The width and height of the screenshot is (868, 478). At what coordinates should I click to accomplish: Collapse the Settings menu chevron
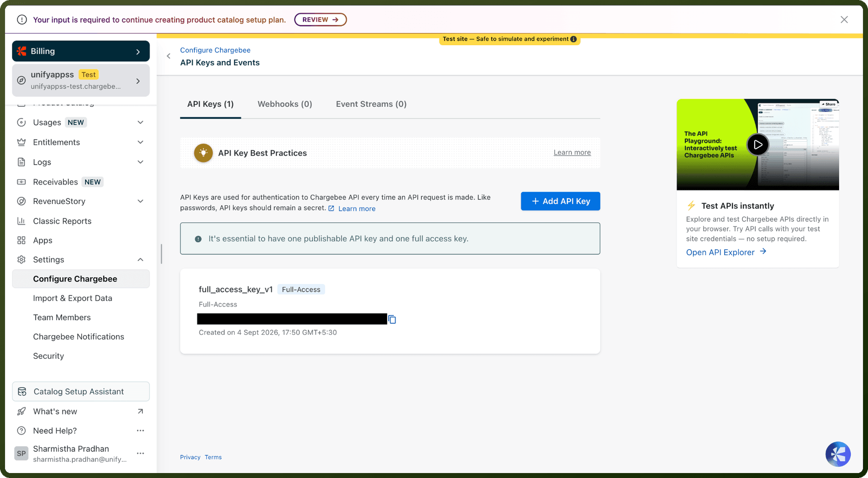[141, 260]
